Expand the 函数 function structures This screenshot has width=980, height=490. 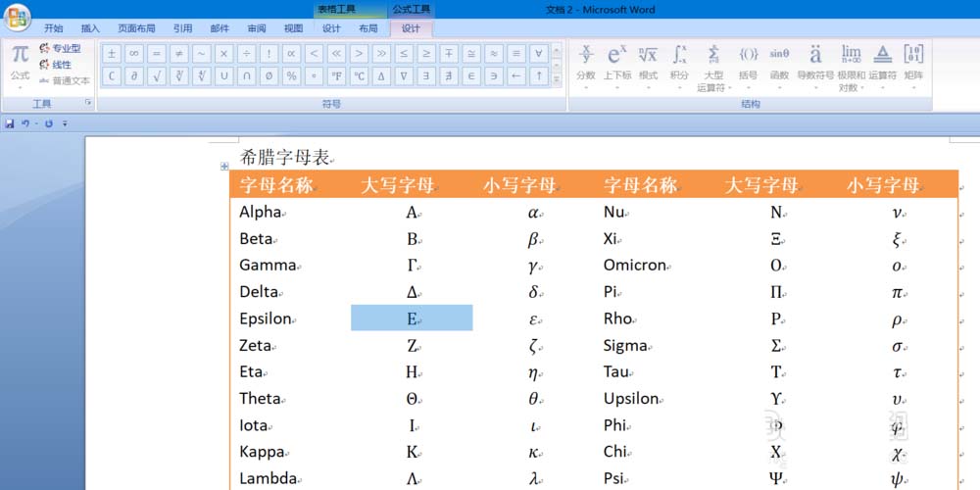[779, 68]
